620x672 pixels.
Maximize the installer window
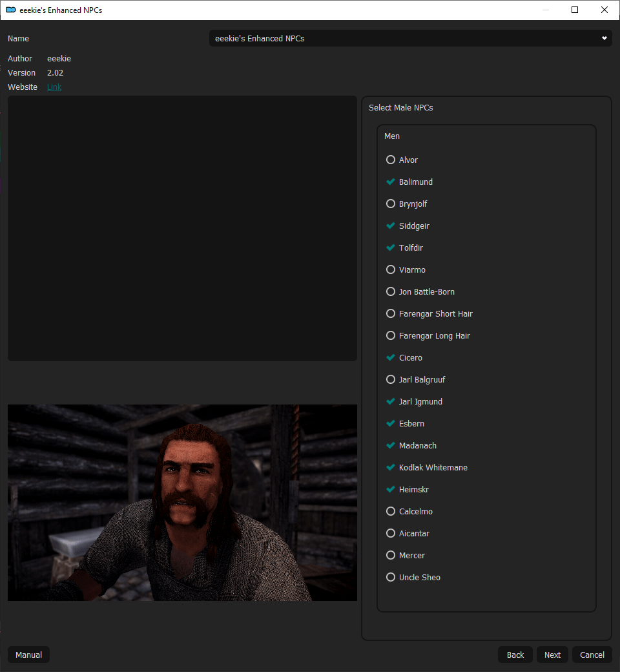tap(575, 10)
